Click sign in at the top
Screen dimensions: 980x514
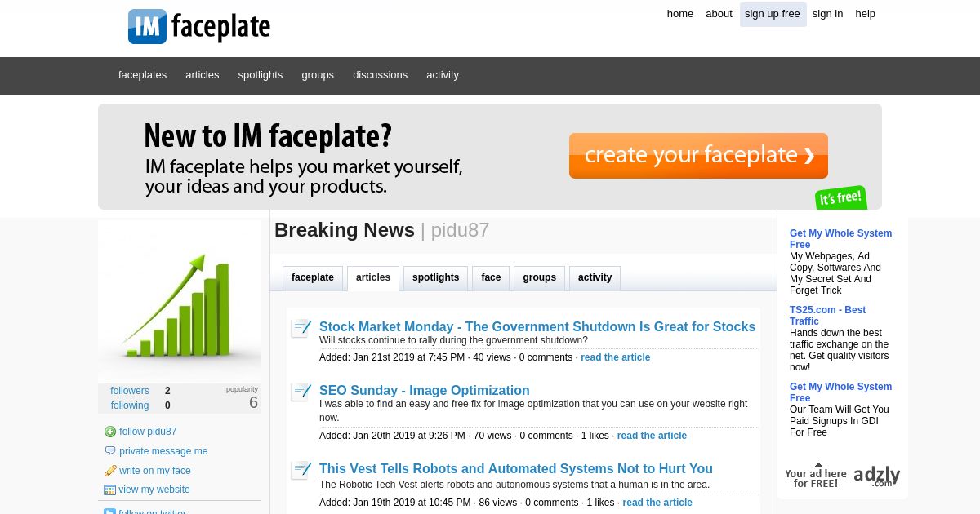pos(827,14)
